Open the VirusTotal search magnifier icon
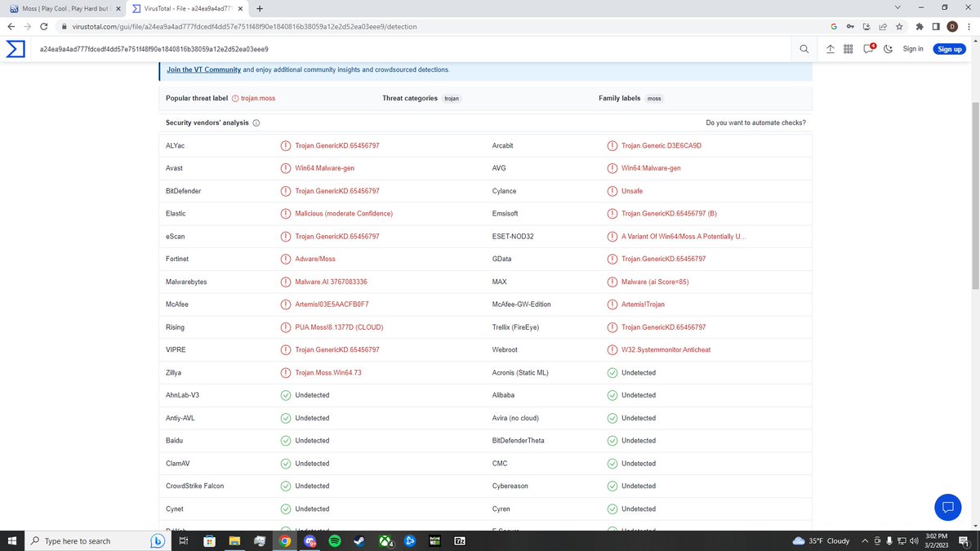The height and width of the screenshot is (551, 980). coord(804,49)
